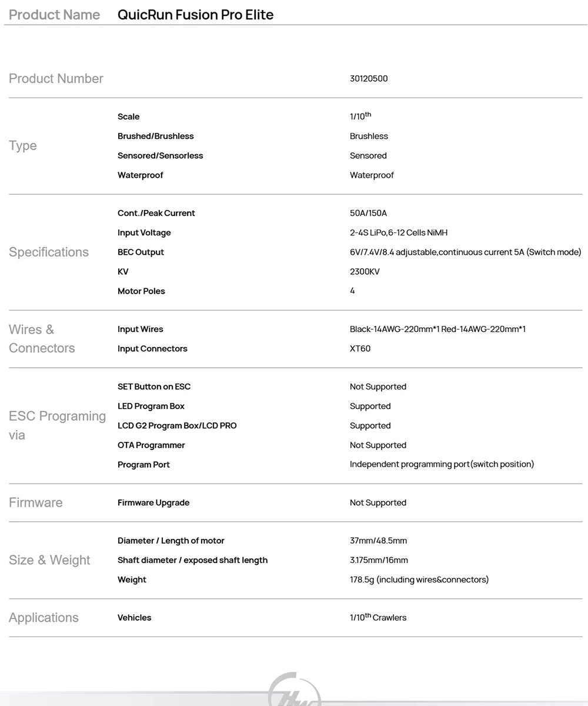Select the product number 30120500
Image resolution: width=588 pixels, height=706 pixels.
369,79
